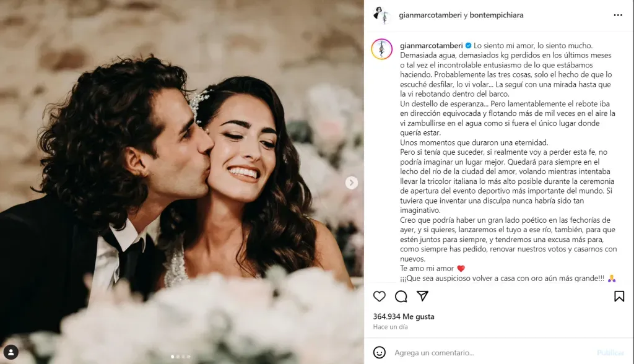634x364 pixels.
Task: Click the header profile avatar
Action: coord(382,15)
